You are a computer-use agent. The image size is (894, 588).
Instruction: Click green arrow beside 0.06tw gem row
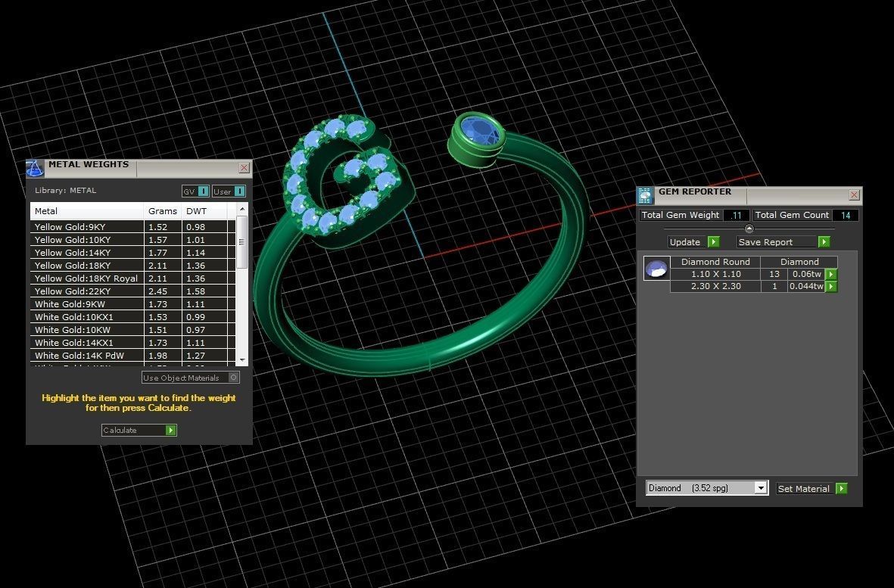tap(831, 274)
